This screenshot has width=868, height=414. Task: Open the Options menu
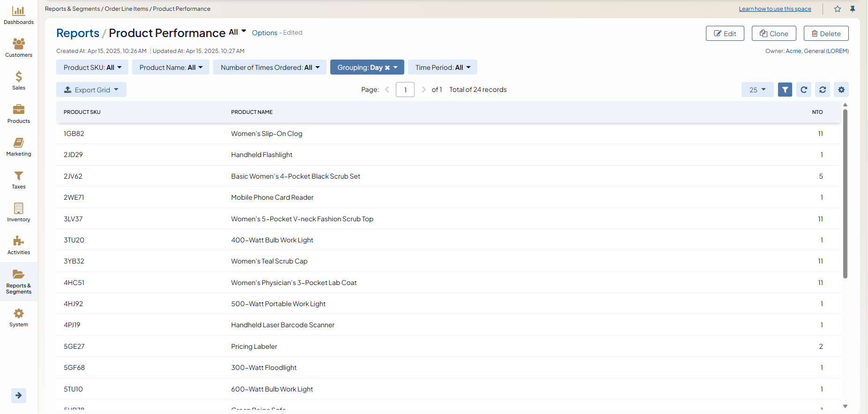(x=265, y=33)
